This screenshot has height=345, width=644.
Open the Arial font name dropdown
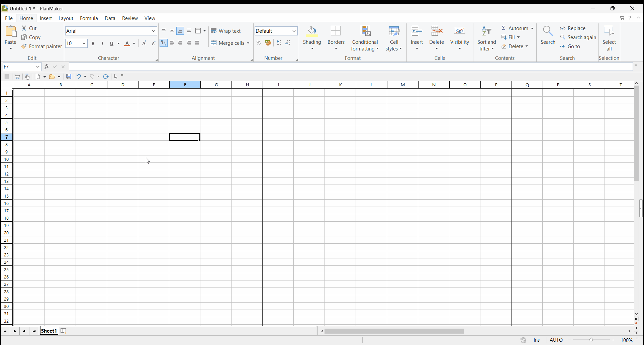(x=154, y=31)
